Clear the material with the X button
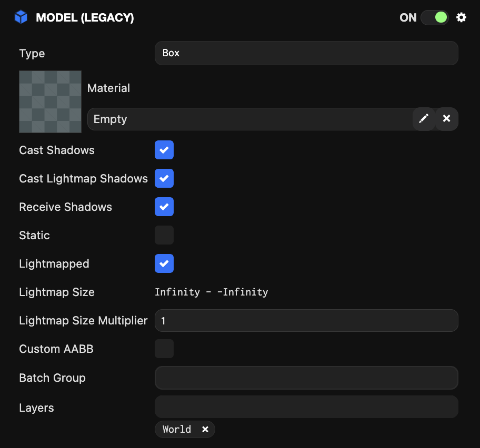Viewport: 480px width, 448px height. tap(447, 119)
